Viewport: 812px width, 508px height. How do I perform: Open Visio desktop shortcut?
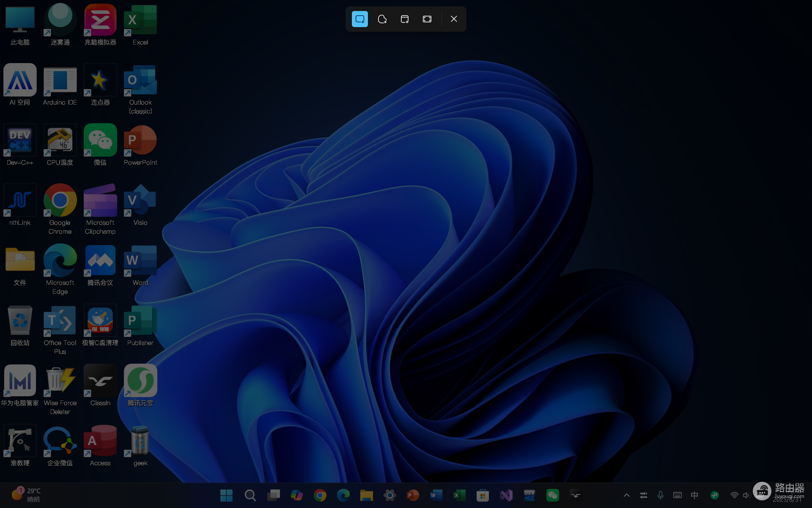[140, 205]
